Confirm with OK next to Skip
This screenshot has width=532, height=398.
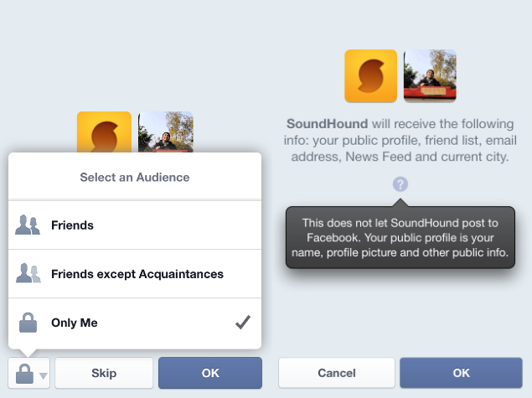click(x=210, y=373)
